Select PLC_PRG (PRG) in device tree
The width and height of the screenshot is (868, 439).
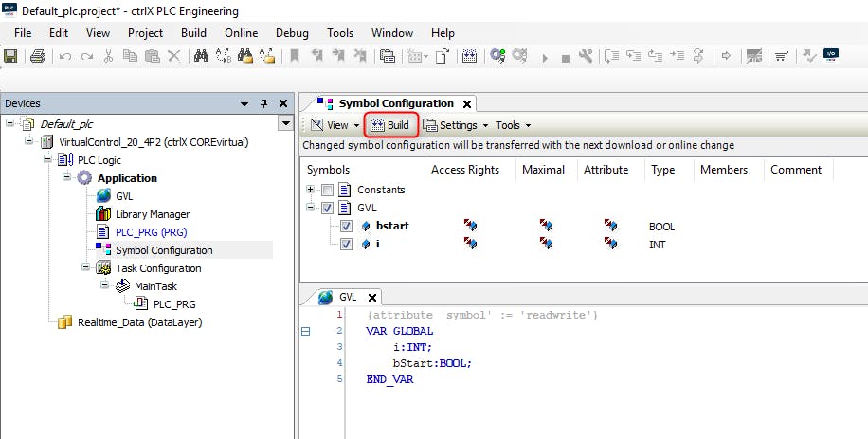(151, 232)
